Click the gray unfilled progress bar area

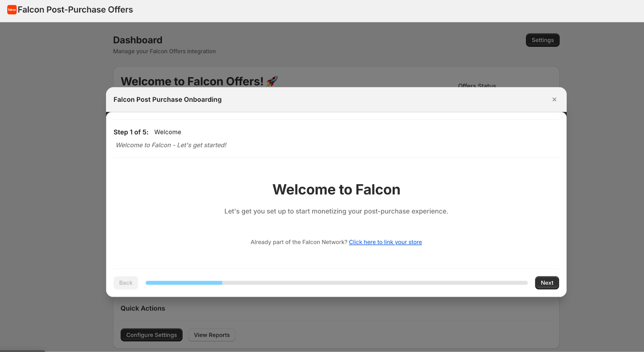(374, 283)
